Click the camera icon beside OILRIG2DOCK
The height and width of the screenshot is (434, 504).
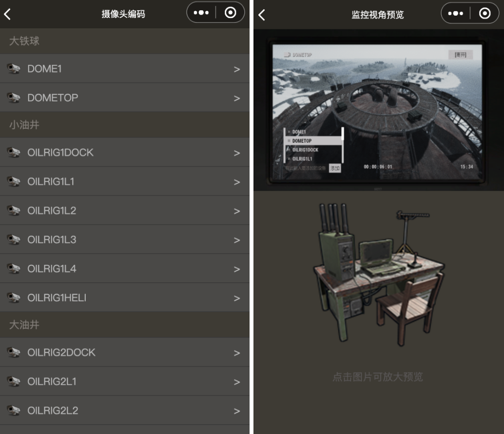point(14,353)
